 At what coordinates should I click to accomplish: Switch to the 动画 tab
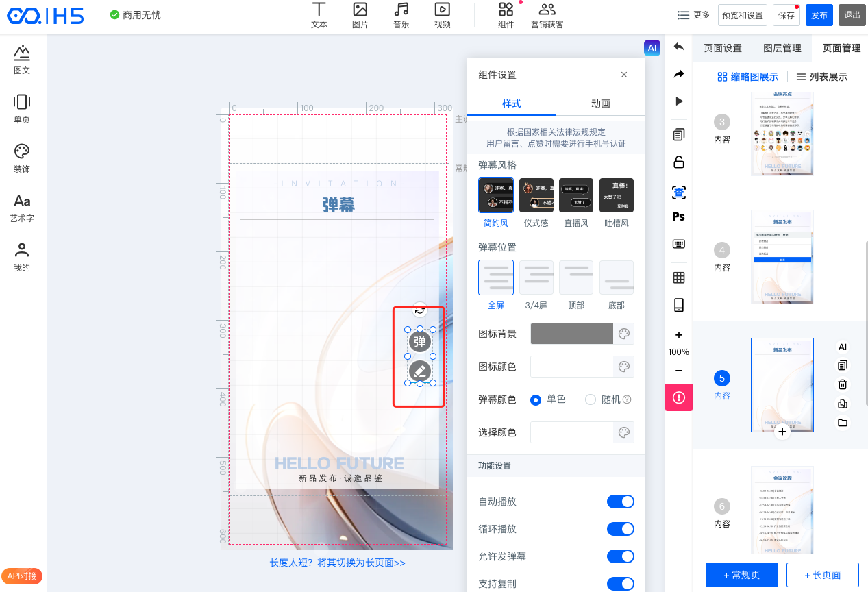click(x=601, y=103)
